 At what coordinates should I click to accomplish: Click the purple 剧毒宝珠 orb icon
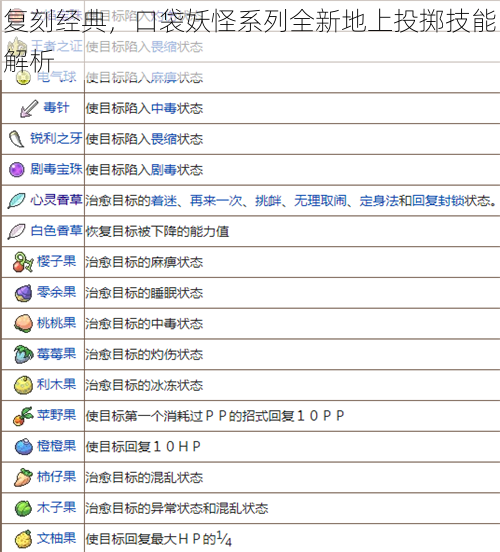17,169
